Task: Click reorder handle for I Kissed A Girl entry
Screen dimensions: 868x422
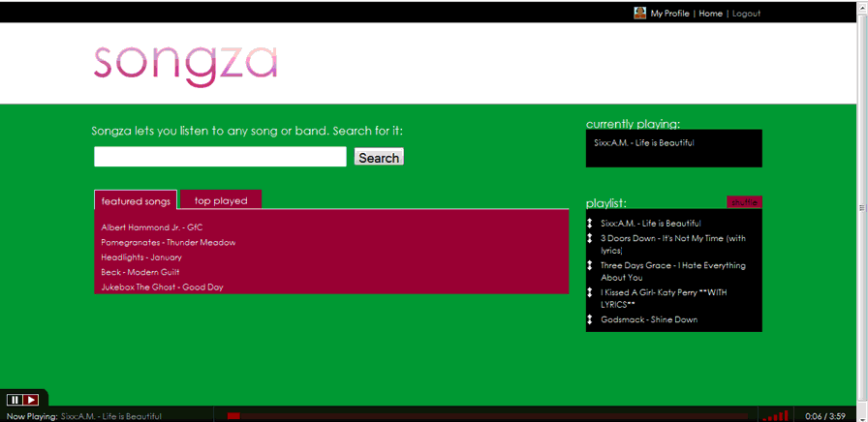Action: click(590, 292)
